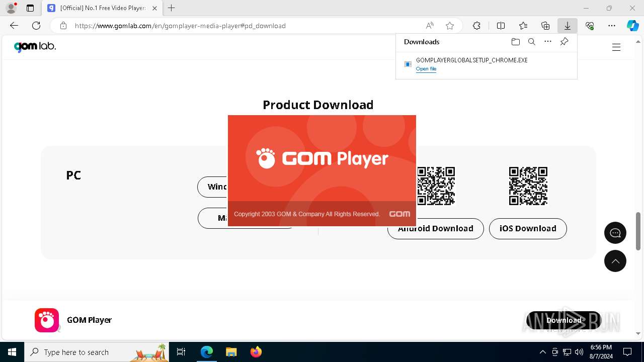Open the Favorites list icon
This screenshot has width=644, height=362.
point(523,26)
